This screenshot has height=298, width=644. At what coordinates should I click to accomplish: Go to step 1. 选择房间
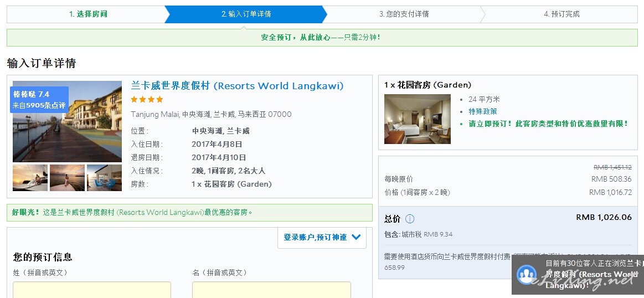(88, 14)
